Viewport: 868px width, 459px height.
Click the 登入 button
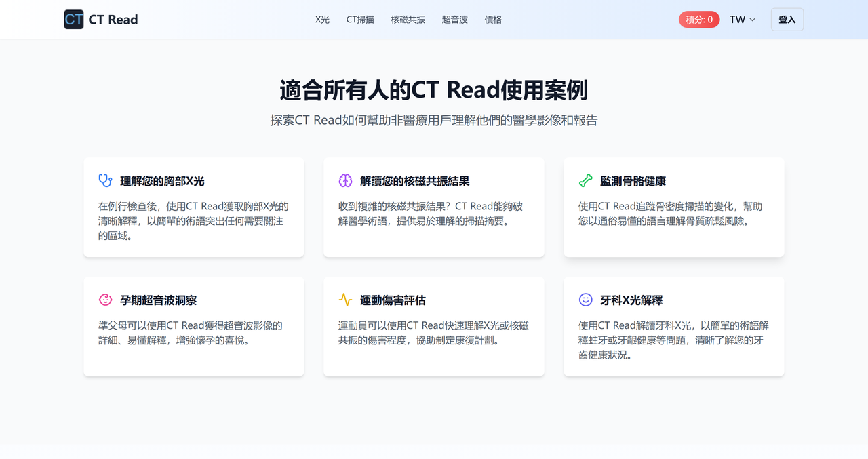click(787, 20)
